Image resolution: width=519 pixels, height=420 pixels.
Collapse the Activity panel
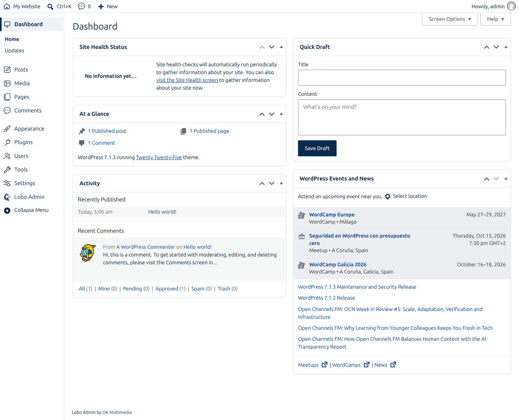[281, 183]
